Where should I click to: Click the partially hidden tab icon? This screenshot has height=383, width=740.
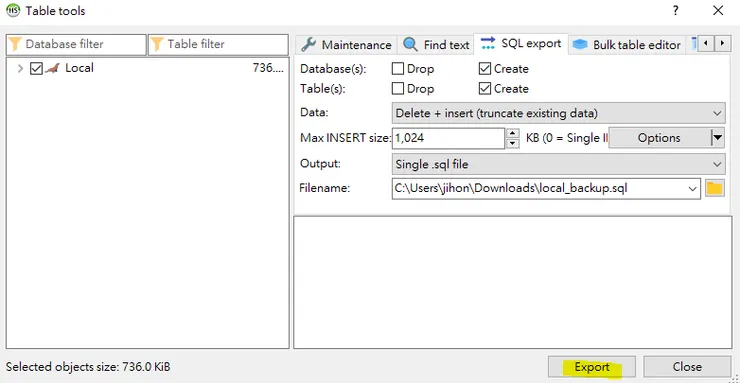point(693,44)
